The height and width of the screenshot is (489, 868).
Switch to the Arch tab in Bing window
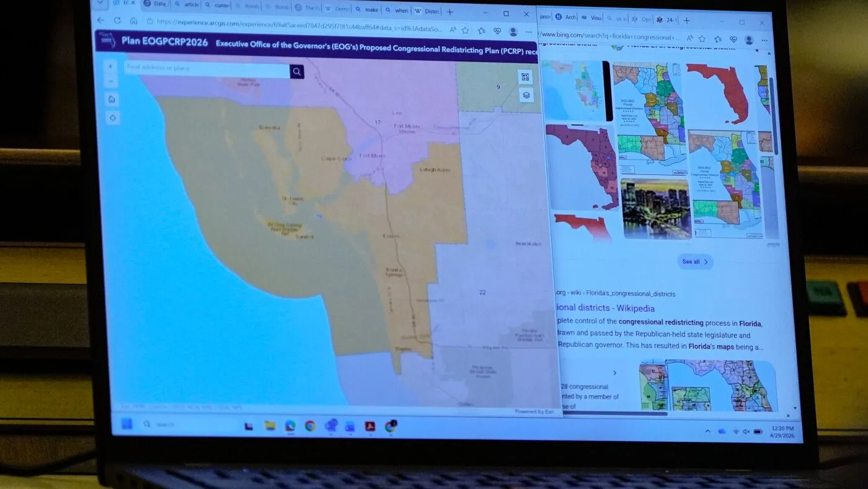(x=565, y=16)
